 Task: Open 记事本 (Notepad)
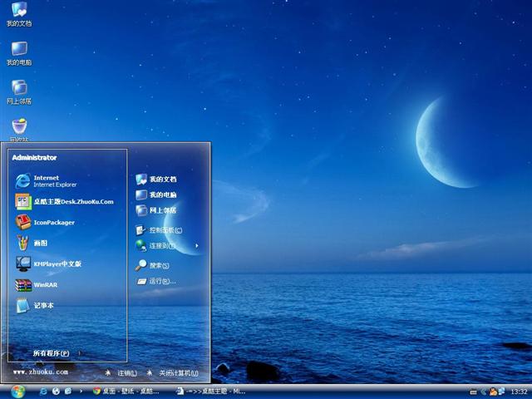[x=43, y=305]
